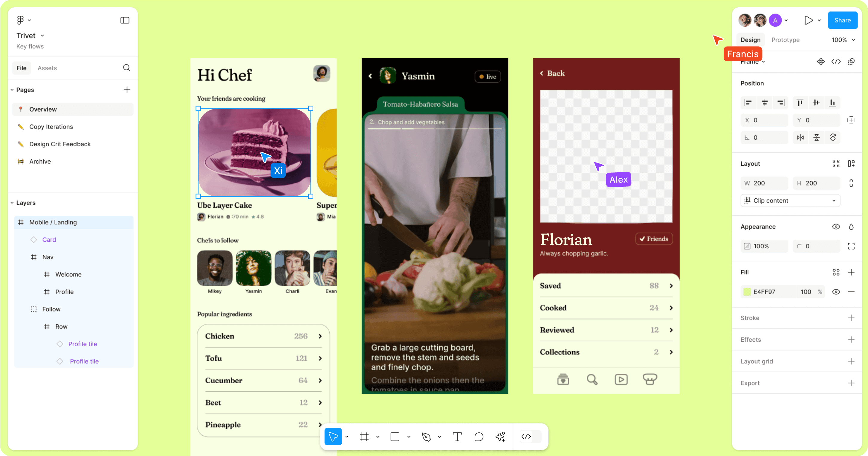Toggle visibility eye icon in Appearance
868x456 pixels.
[836, 226]
